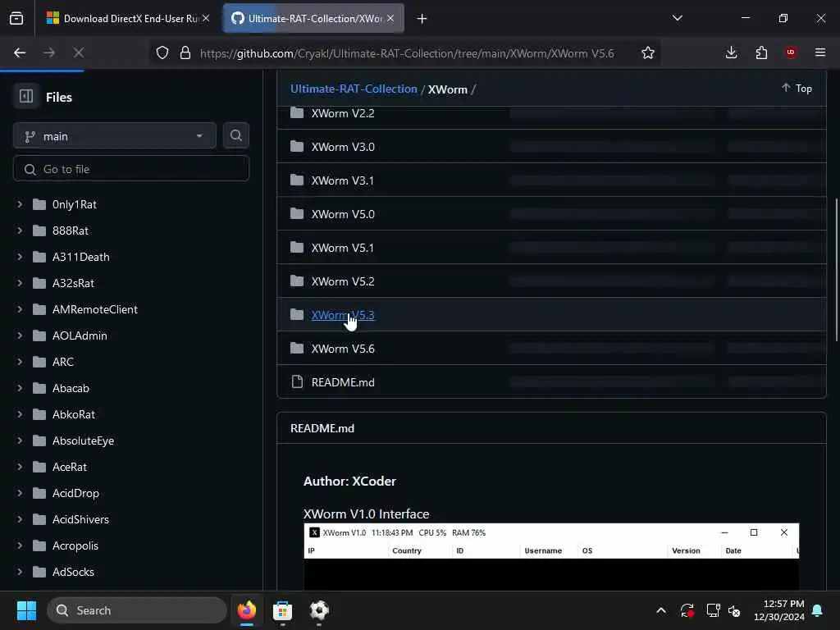Screen dimensions: 840x630
Task: Open uBlock Origin extension icon
Action: [791, 52]
